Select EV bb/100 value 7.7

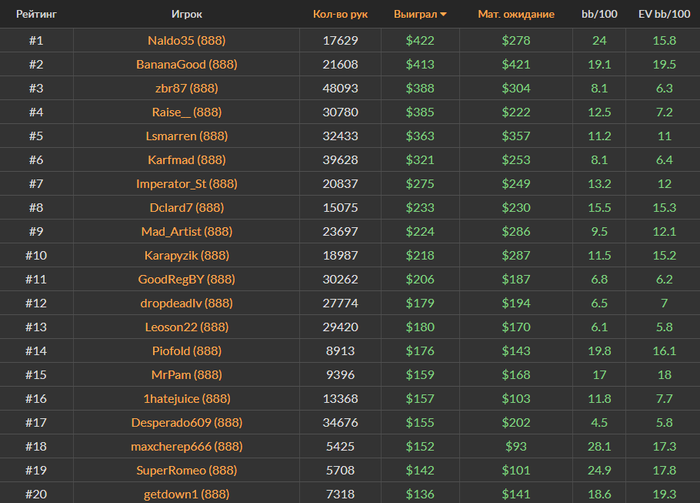664,399
